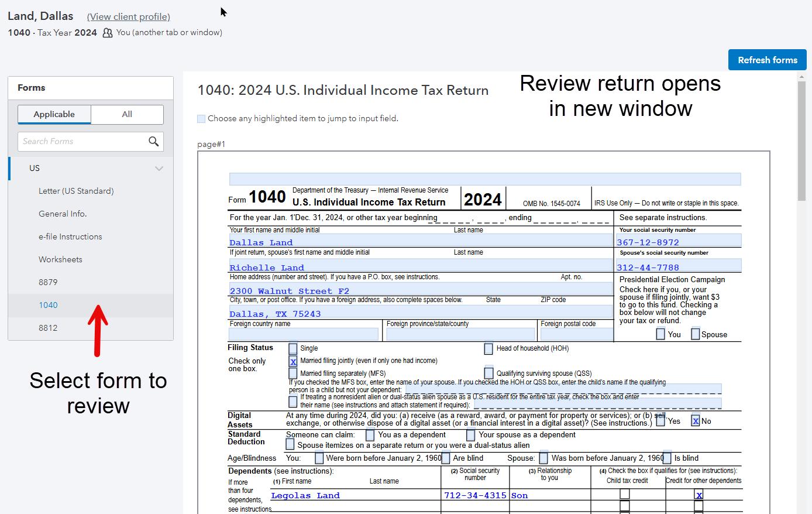Check Presidential Election Campaign You box
The width and height of the screenshot is (812, 514).
click(660, 334)
